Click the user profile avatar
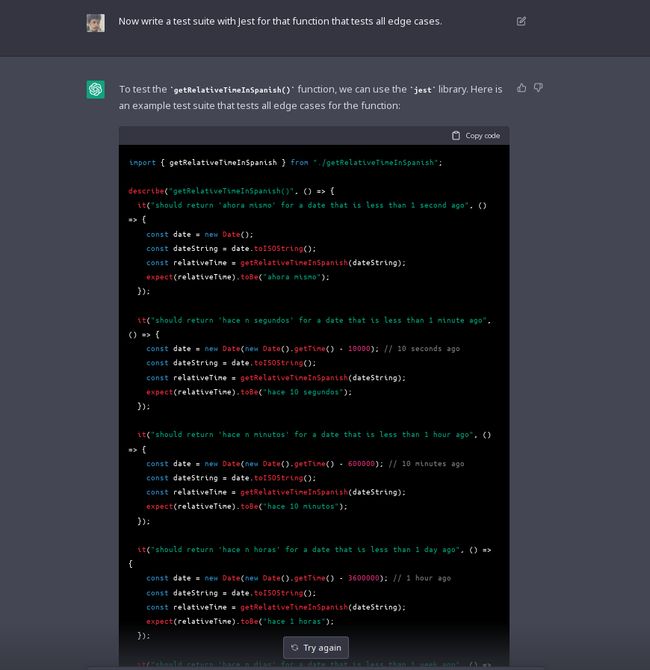The height and width of the screenshot is (670, 650). tap(95, 22)
